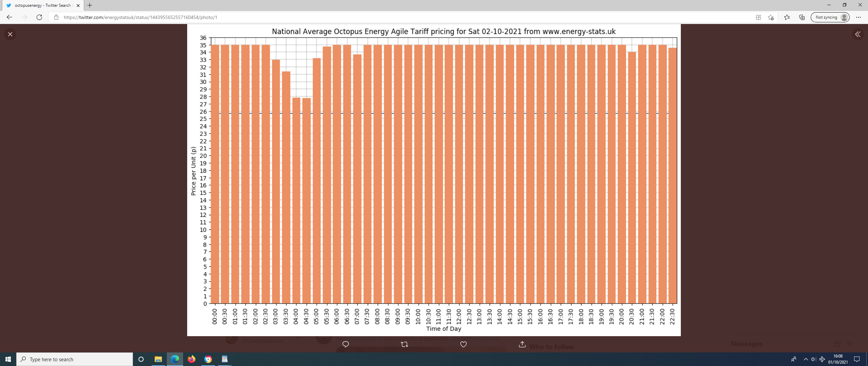This screenshot has width=868, height=366.
Task: Open a new browser tab
Action: [90, 5]
